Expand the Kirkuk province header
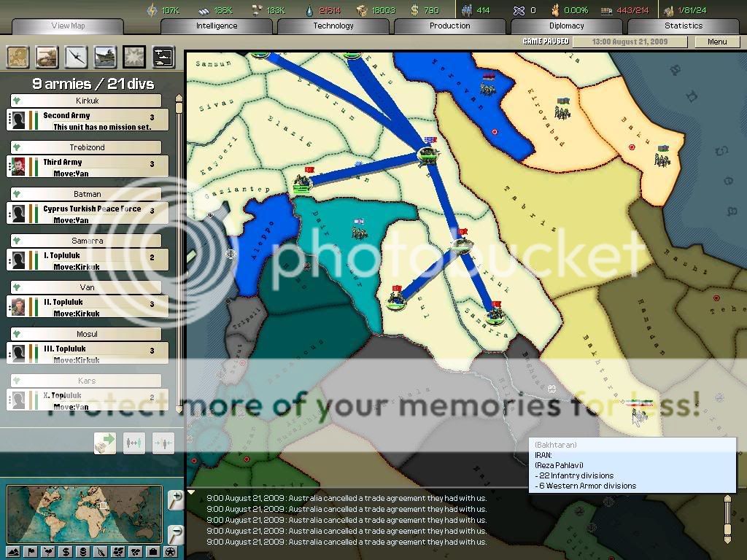The image size is (747, 560). [x=87, y=101]
